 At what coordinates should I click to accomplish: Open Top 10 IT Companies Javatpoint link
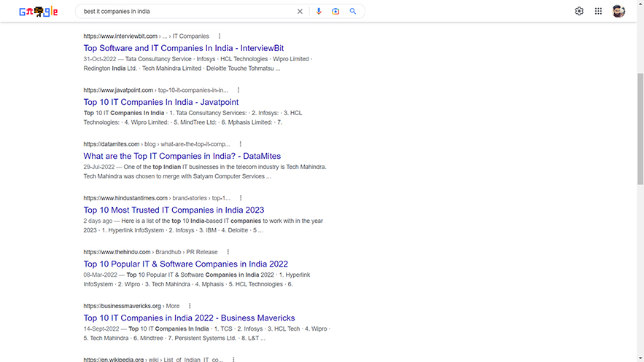pyautogui.click(x=161, y=102)
